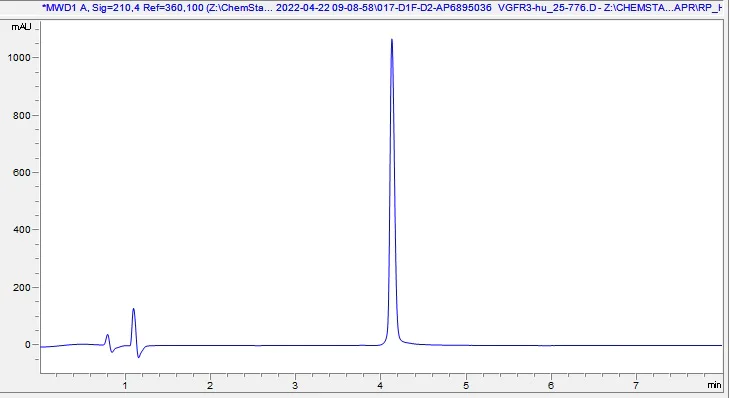Click the x-axis label 7
This screenshot has height=398, width=730.
[x=636, y=385]
